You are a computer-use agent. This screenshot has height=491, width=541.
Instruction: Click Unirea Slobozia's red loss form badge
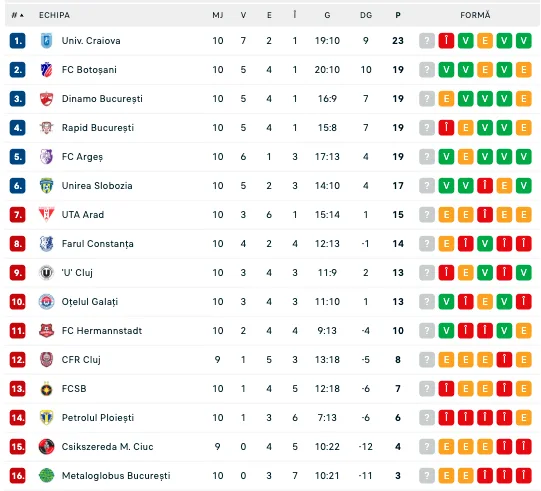click(x=485, y=186)
